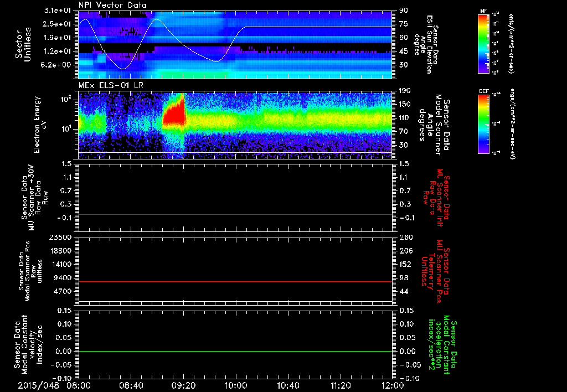The image size is (567, 392).
Task: Click the '206' telemetry tick label
Action: point(405,251)
